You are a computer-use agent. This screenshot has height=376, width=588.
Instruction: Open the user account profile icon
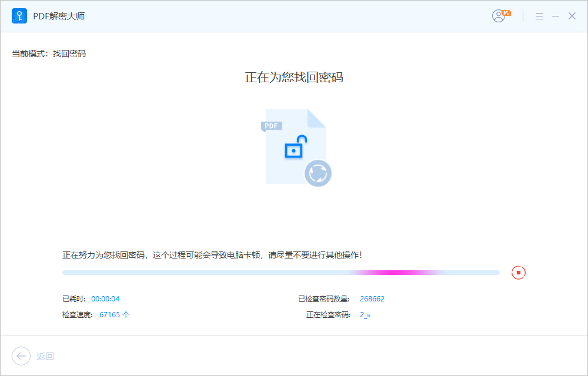coord(497,16)
